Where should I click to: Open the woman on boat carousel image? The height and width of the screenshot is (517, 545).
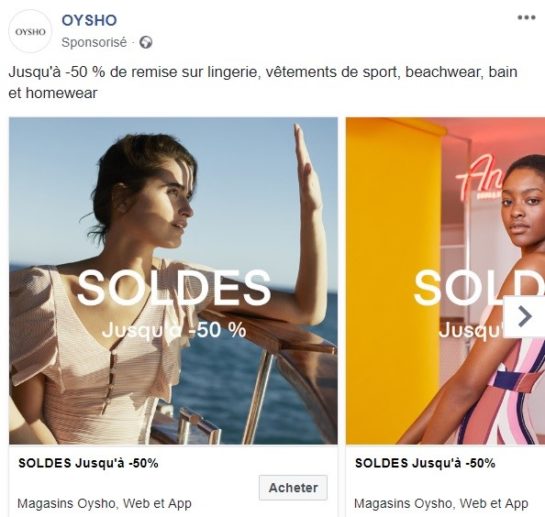[173, 281]
